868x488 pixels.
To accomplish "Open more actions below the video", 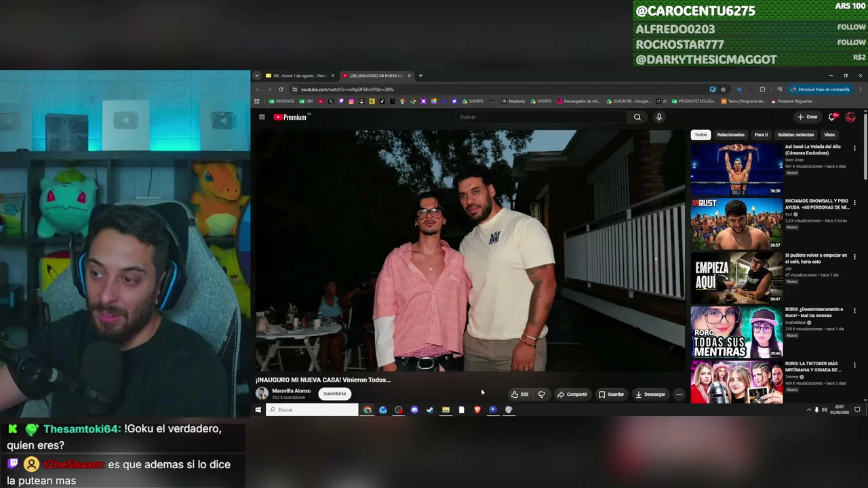I will click(x=679, y=394).
